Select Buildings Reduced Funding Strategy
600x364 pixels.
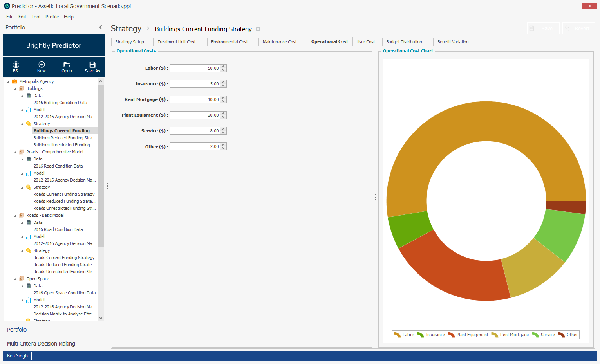64,138
